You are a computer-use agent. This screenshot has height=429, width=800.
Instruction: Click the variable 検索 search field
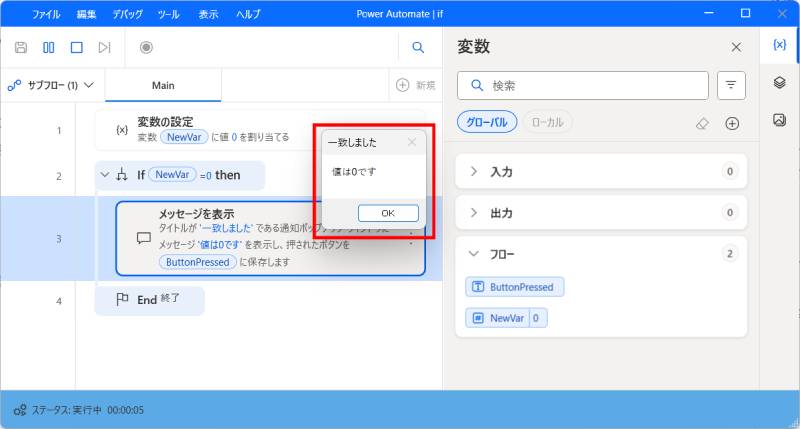[590, 86]
